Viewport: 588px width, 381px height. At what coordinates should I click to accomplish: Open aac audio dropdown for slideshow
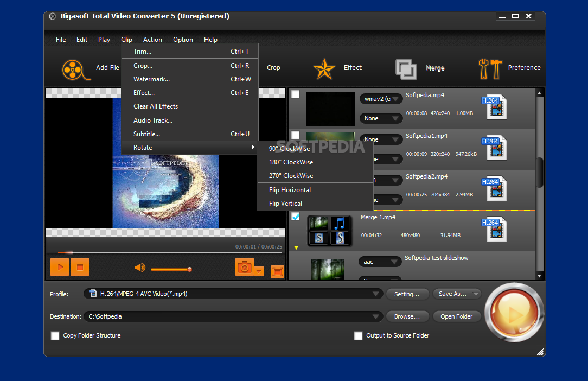[x=380, y=262]
